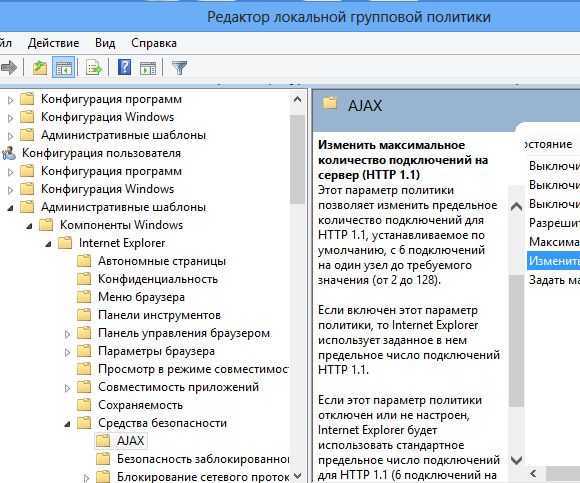
Task: Click the AJAX folder icon in tree
Action: (102, 441)
